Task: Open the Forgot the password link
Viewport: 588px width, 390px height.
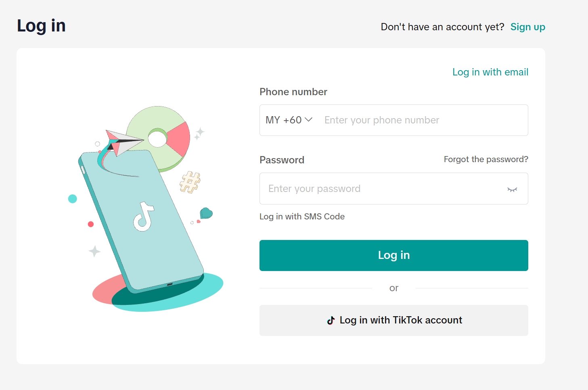Action: [x=486, y=159]
